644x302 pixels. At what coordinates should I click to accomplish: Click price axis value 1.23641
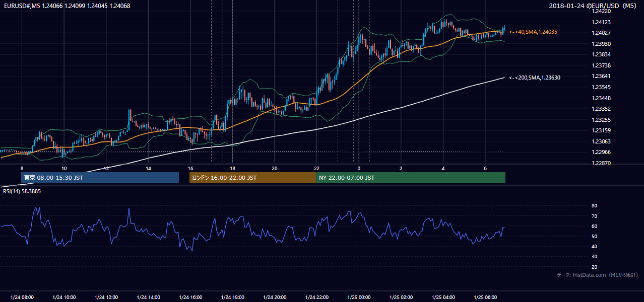click(x=601, y=77)
